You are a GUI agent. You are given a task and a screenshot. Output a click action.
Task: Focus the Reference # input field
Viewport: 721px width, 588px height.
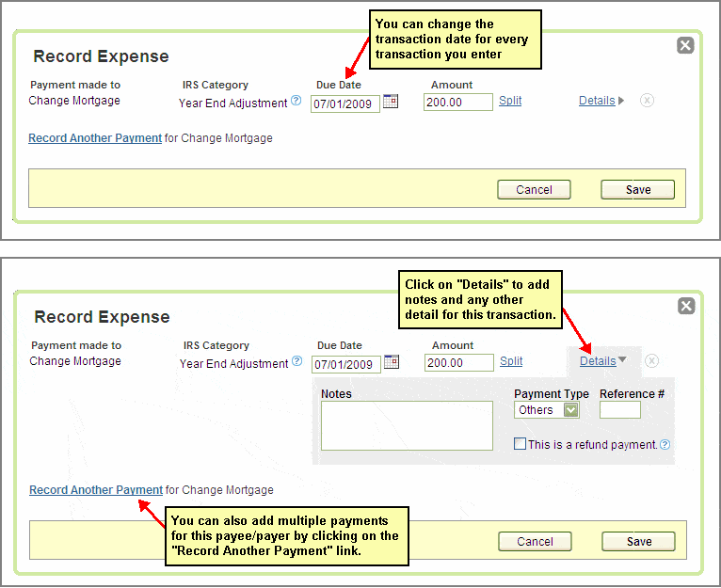tap(619, 410)
